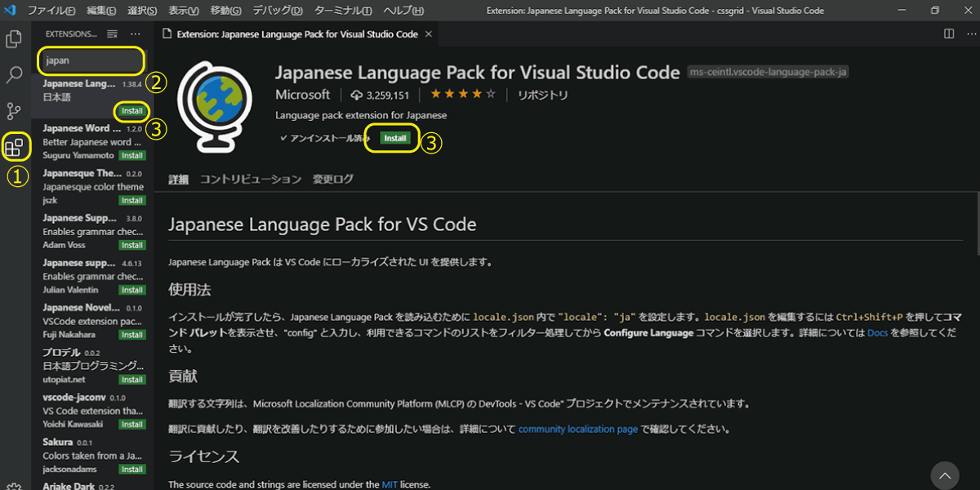Open the Docs link in 使用法 section
Viewport: 980px width, 490px height.
pos(877,333)
